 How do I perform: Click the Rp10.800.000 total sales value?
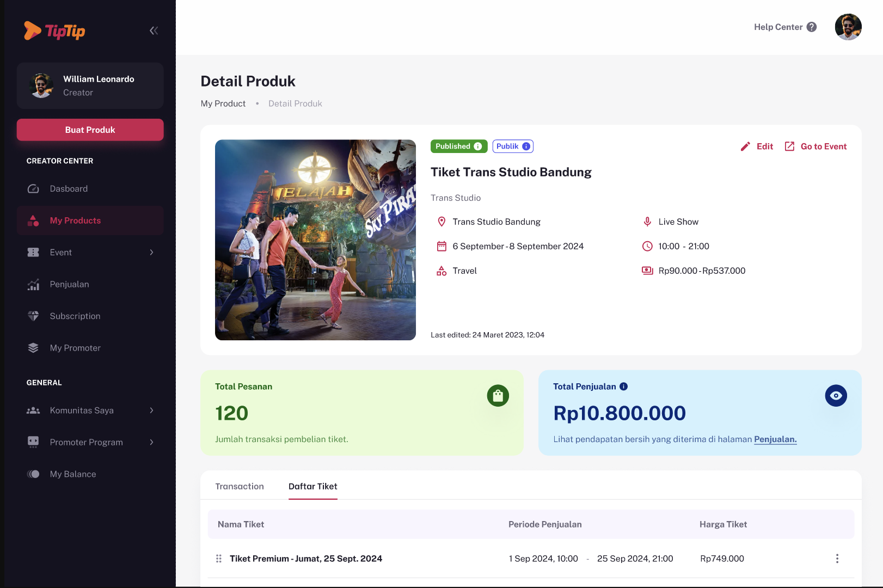tap(620, 413)
